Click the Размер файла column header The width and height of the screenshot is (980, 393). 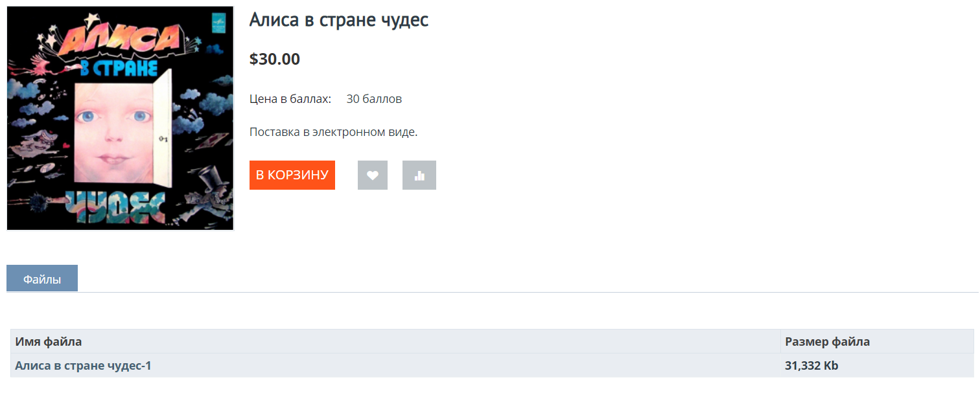[827, 342]
